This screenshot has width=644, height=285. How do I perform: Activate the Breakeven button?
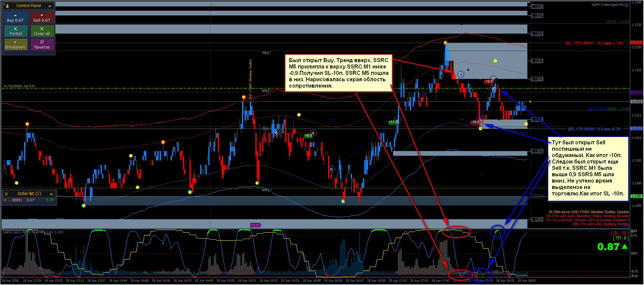(15, 45)
